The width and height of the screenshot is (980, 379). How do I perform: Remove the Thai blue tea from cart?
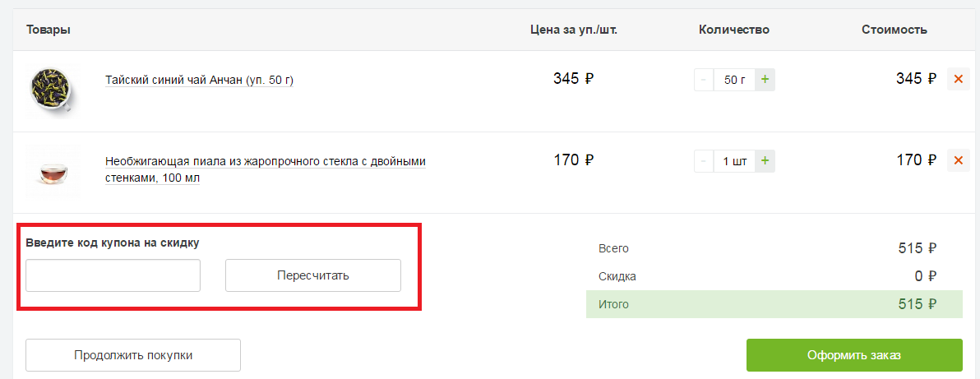click(958, 80)
